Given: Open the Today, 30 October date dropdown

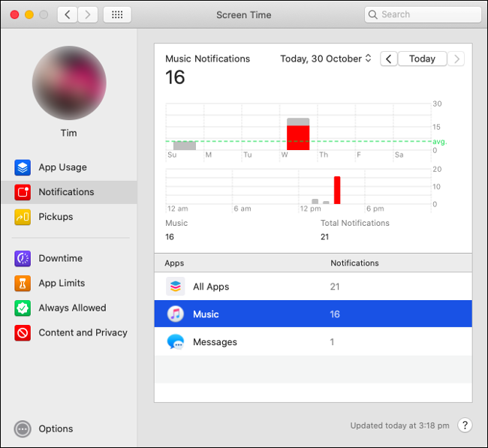Looking at the screenshot, I should click(x=326, y=59).
